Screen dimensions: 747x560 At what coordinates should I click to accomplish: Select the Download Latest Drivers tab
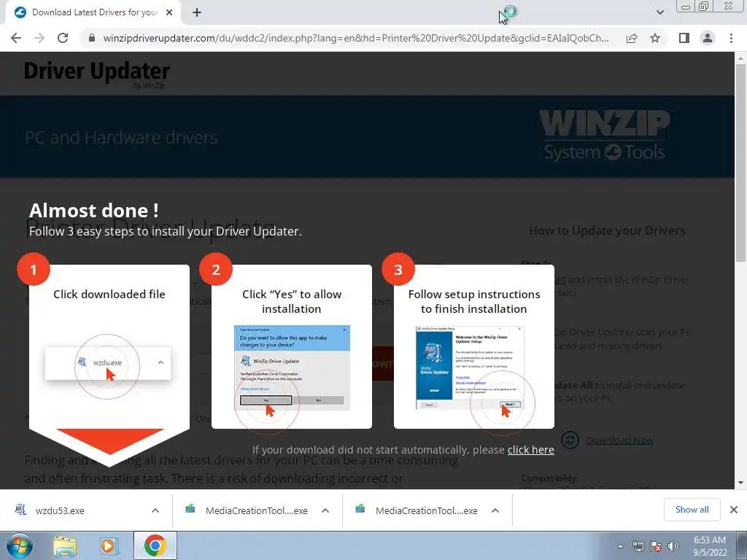(x=93, y=13)
